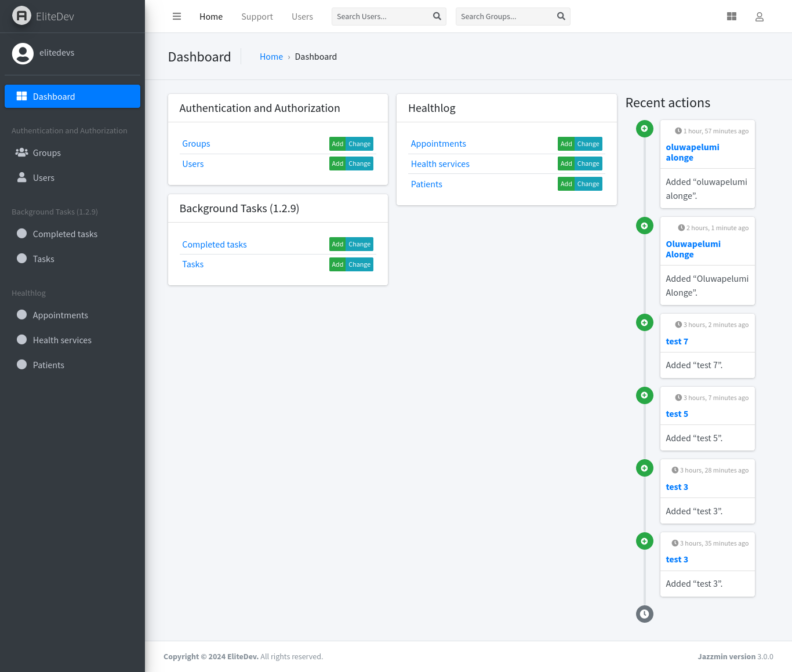Screen dimensions: 792x672
Task: Toggle sidebar with hamburger menu icon
Action: [x=177, y=16]
